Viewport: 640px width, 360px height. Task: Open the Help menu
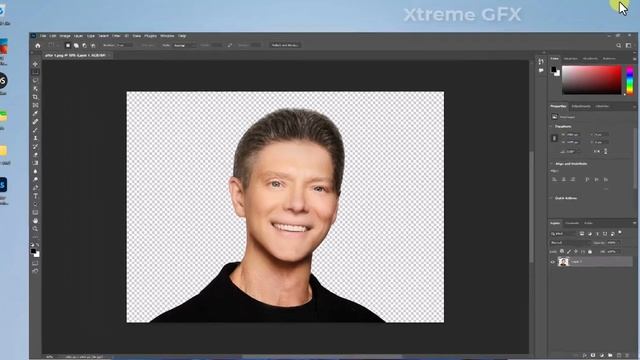tap(182, 36)
